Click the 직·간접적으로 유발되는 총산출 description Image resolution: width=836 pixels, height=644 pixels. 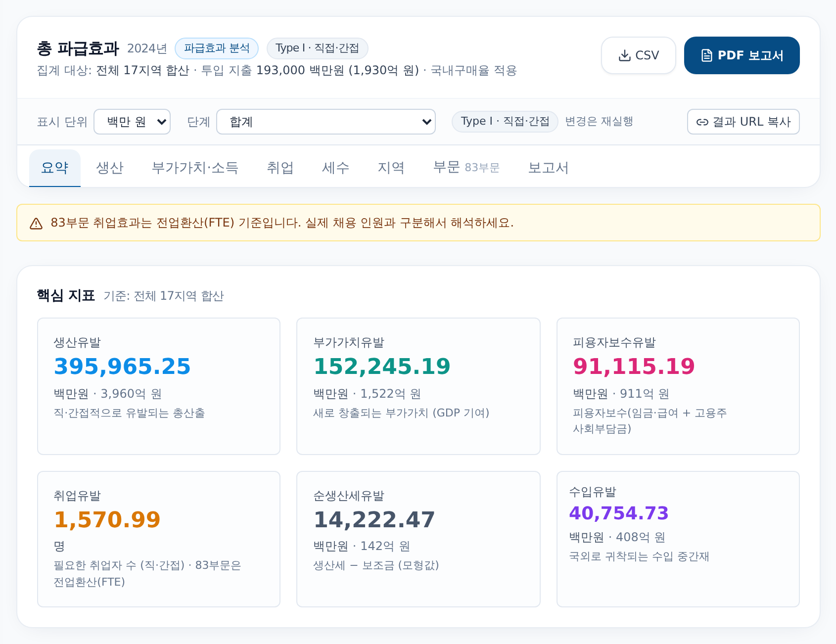coord(129,413)
